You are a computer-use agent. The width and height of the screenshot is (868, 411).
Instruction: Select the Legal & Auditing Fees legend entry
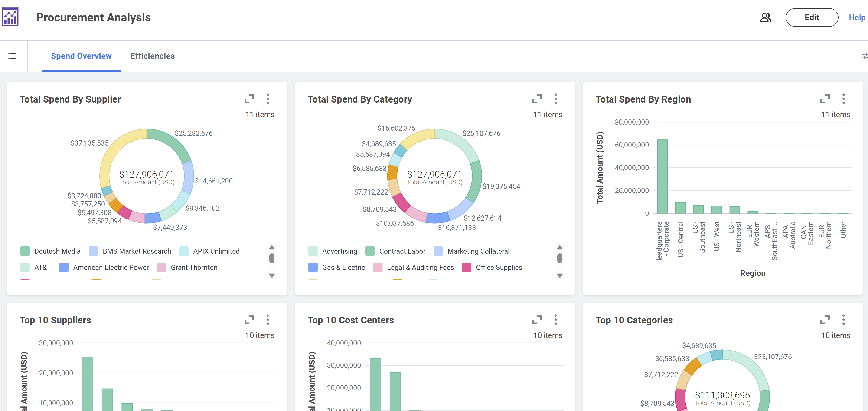[413, 267]
